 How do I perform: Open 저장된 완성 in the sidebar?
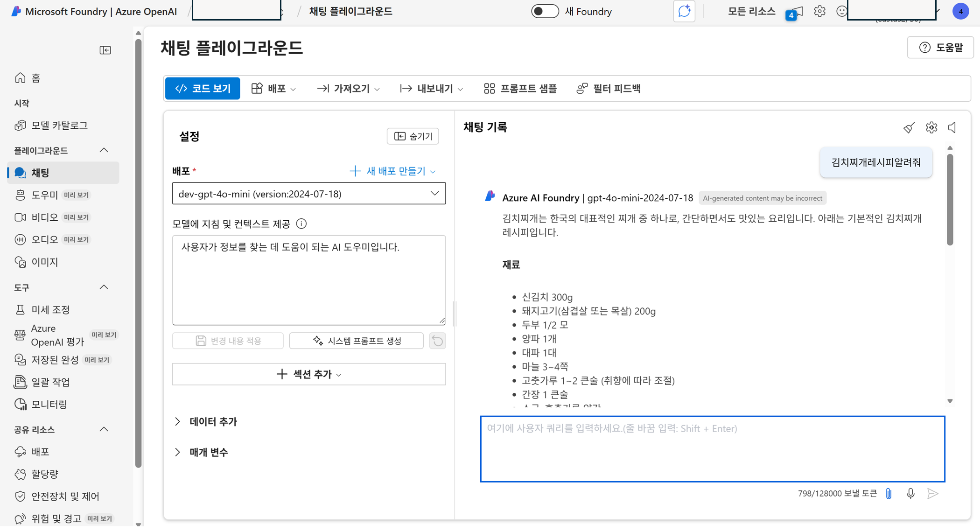(63, 360)
